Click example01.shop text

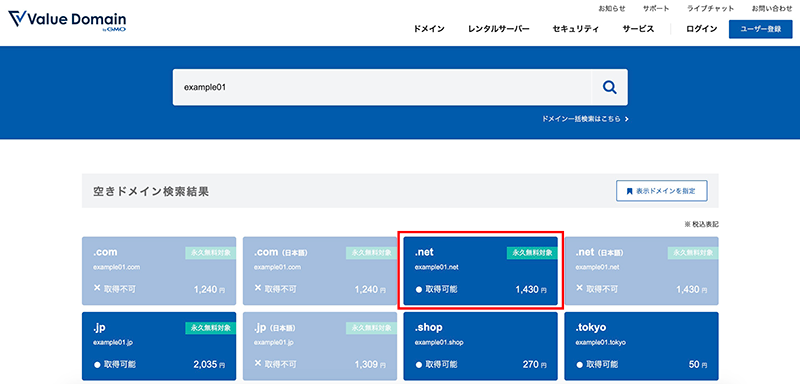(x=439, y=342)
